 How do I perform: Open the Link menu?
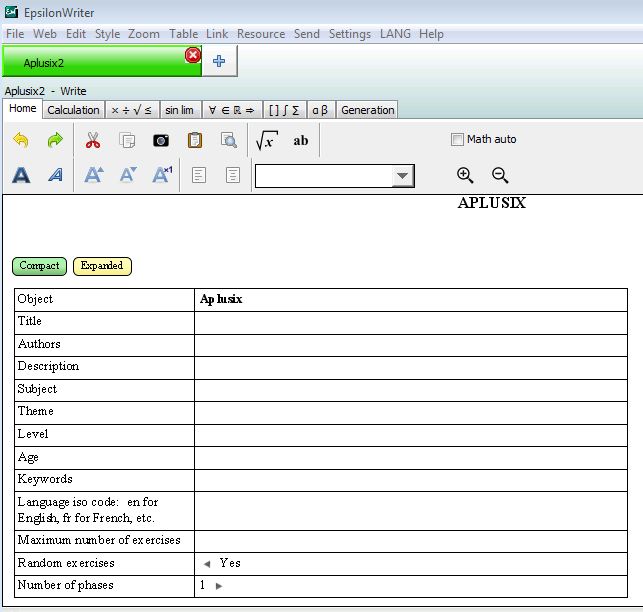217,34
